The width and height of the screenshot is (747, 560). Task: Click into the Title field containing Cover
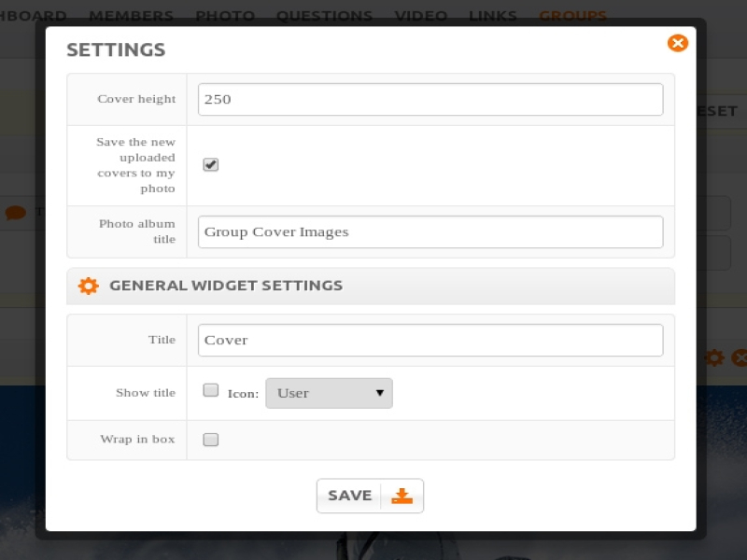point(430,341)
